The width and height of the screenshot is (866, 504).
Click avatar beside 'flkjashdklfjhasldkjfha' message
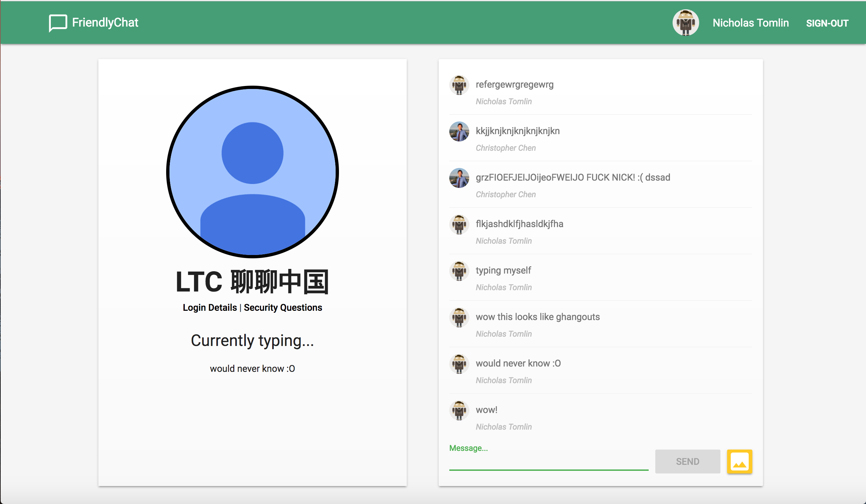pos(459,224)
